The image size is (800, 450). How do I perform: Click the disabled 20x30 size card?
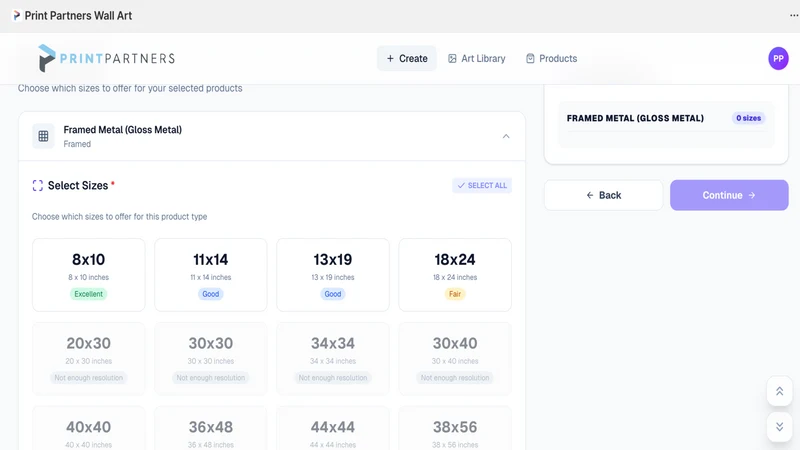coord(89,359)
